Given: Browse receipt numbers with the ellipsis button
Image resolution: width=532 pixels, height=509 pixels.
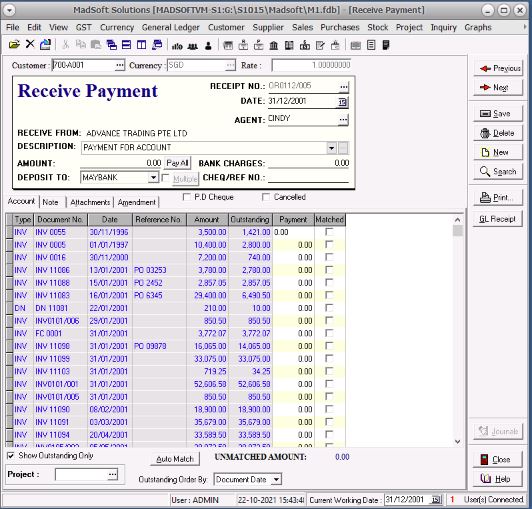Looking at the screenshot, I should pyautogui.click(x=343, y=87).
